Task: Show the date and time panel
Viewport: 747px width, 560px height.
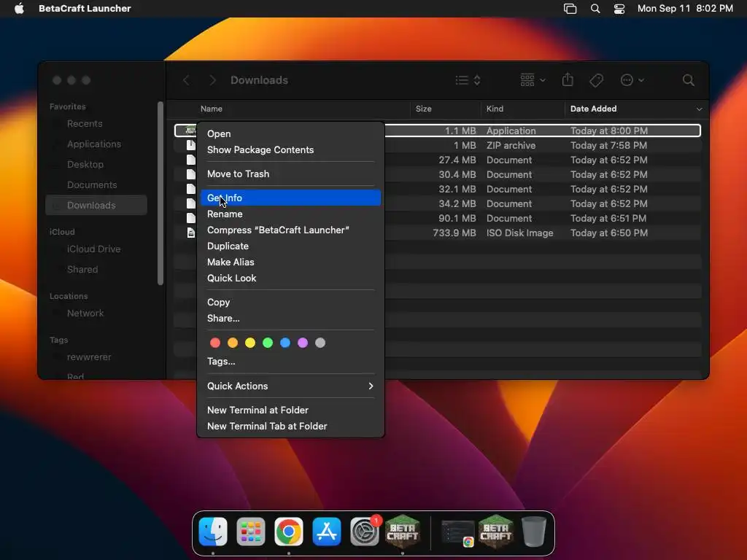Action: (685, 8)
